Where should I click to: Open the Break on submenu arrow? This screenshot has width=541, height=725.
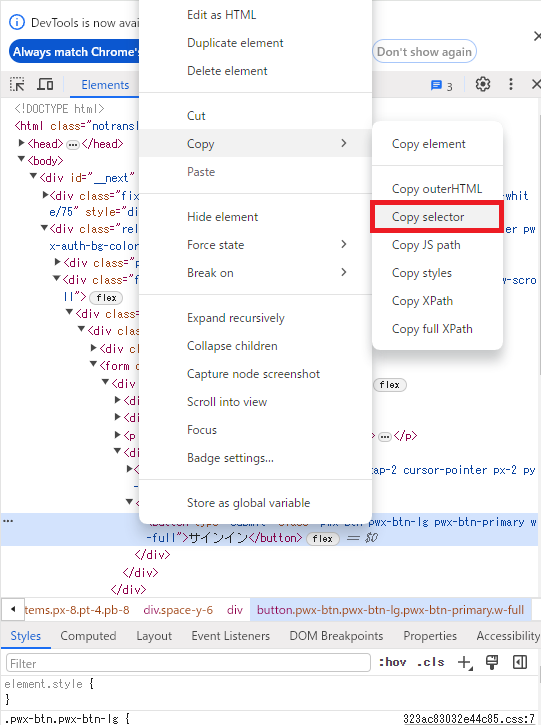pyautogui.click(x=344, y=272)
